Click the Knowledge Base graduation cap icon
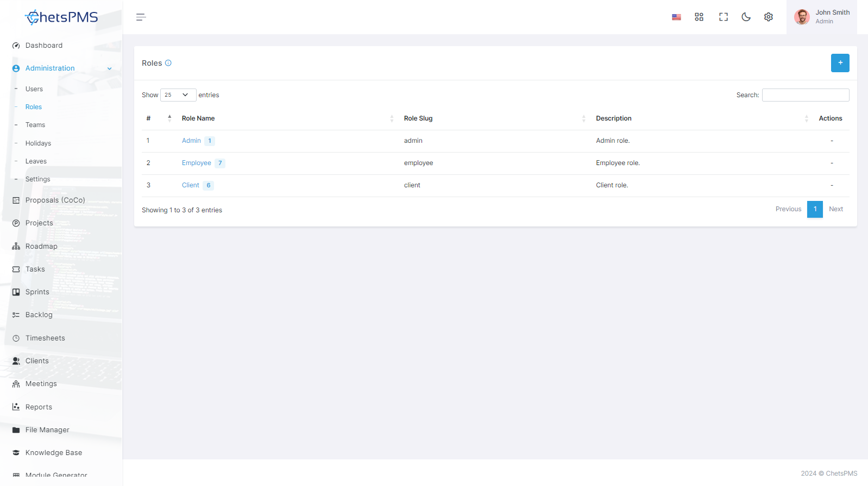868x486 pixels. [16, 453]
